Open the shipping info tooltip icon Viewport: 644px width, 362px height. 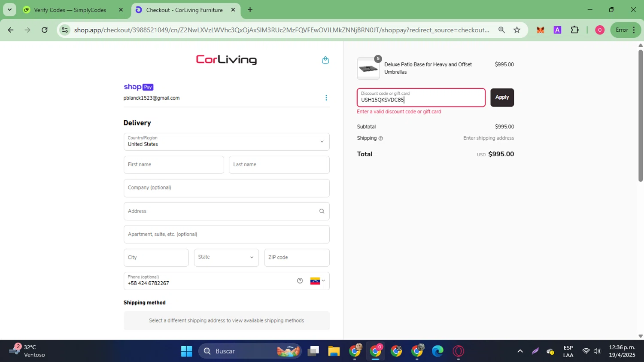(x=380, y=138)
